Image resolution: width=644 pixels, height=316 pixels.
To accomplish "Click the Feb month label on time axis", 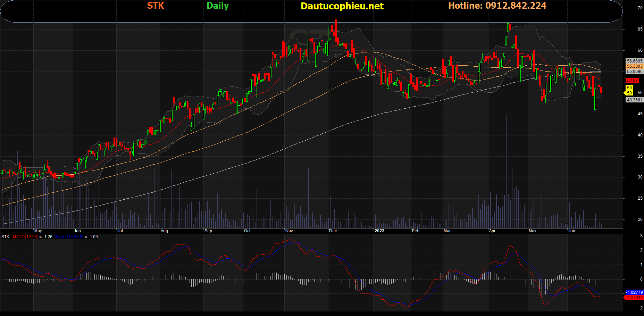I will [x=416, y=231].
